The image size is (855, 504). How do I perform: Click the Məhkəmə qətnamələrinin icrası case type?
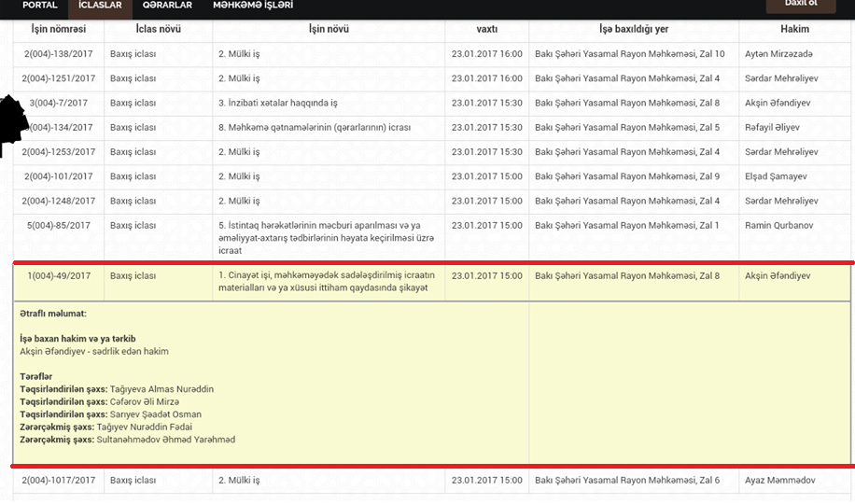(x=315, y=128)
